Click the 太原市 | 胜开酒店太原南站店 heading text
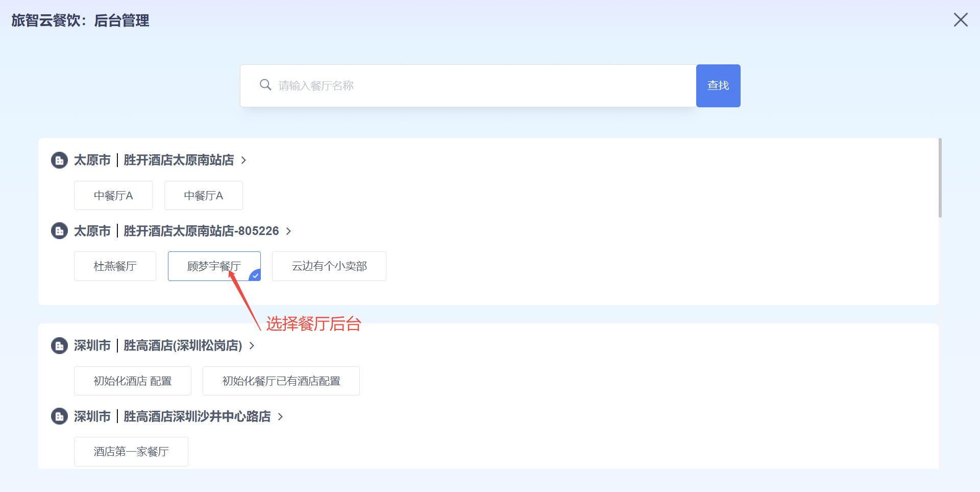Viewport: 980px width, 492px height. click(x=154, y=160)
